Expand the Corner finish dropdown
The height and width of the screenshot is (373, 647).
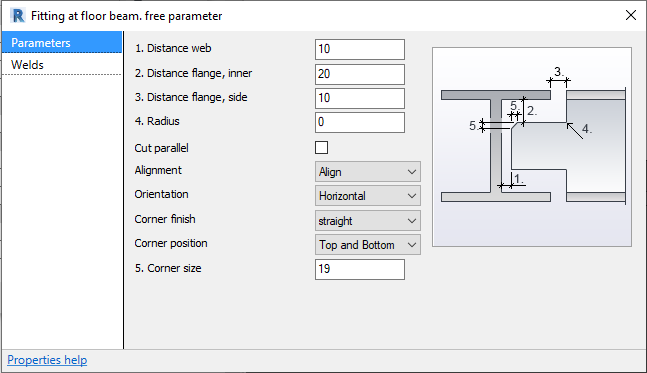point(368,221)
